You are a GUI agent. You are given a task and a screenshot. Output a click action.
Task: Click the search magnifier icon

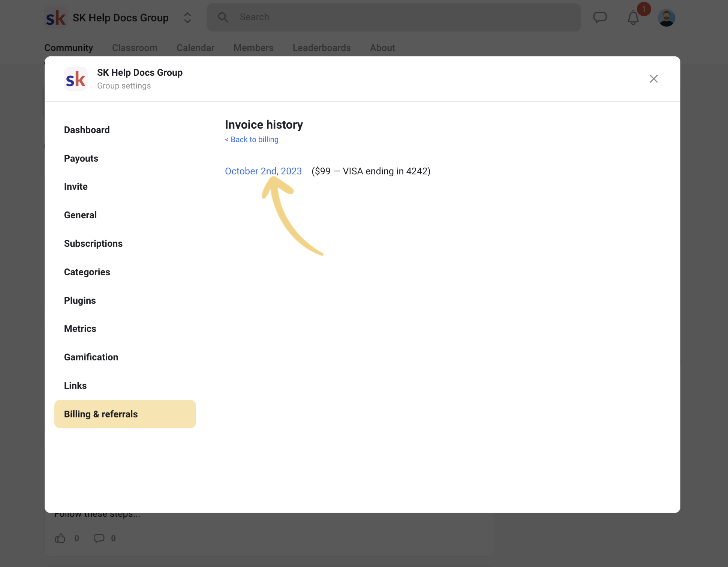tap(223, 17)
